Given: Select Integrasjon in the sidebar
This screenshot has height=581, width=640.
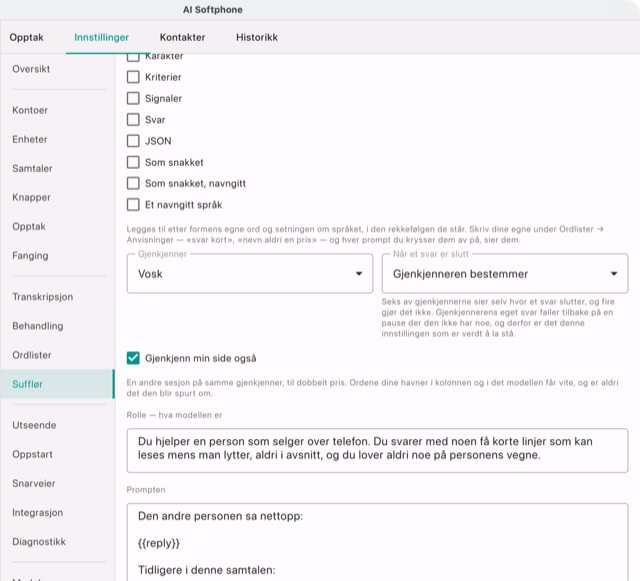Looking at the screenshot, I should tap(57, 512).
